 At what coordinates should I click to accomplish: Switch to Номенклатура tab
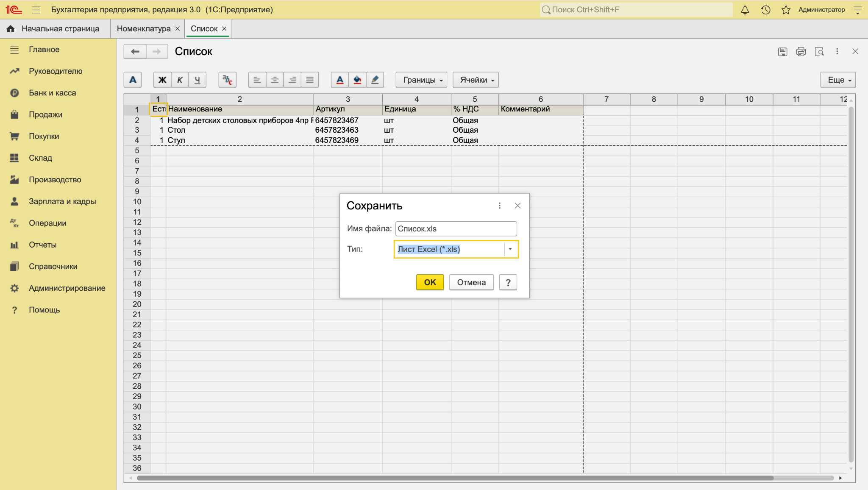tap(144, 28)
